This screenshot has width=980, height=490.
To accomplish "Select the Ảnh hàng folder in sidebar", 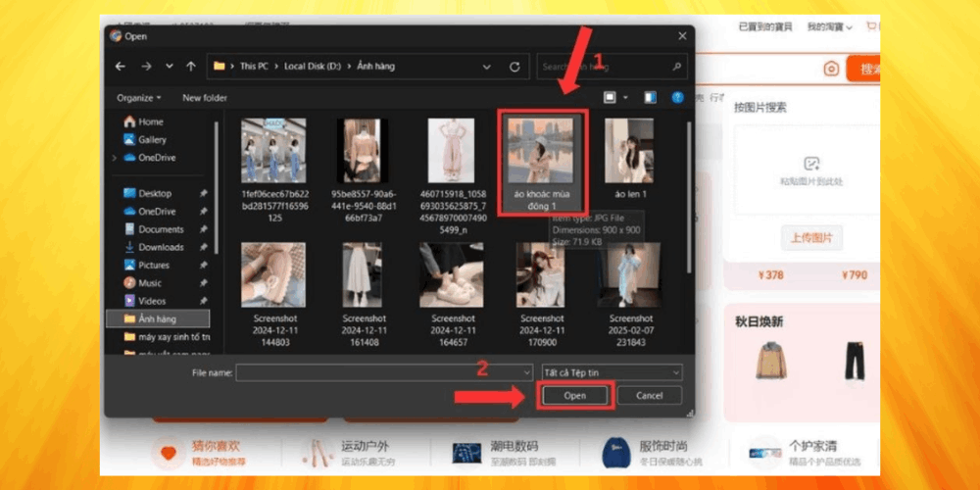I will point(158,318).
